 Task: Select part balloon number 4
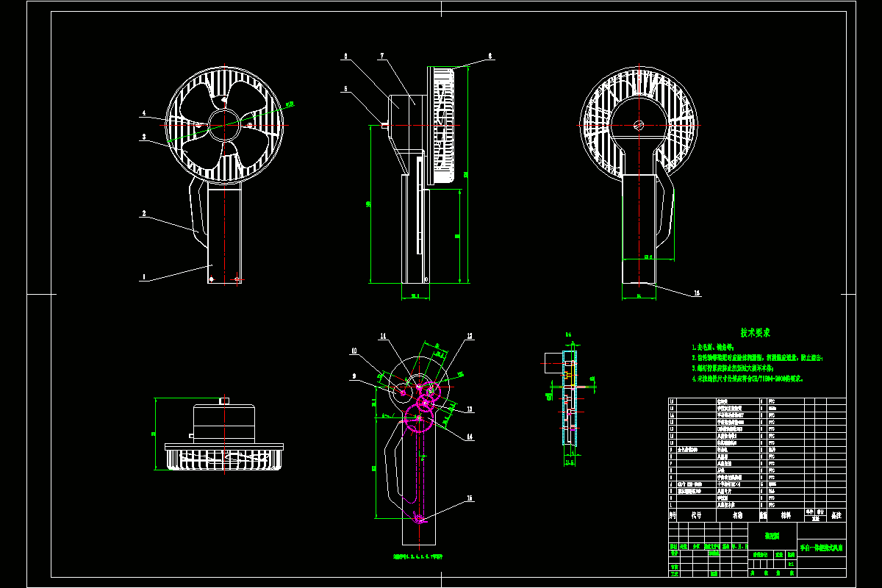click(144, 114)
